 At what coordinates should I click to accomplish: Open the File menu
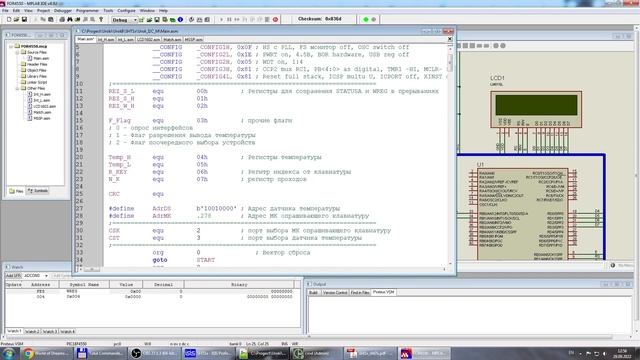tap(5, 11)
